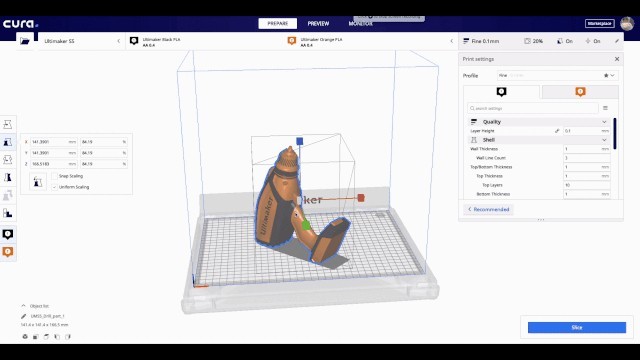The image size is (640, 360).
Task: Select the Support Blocker tool
Action: 8,213
